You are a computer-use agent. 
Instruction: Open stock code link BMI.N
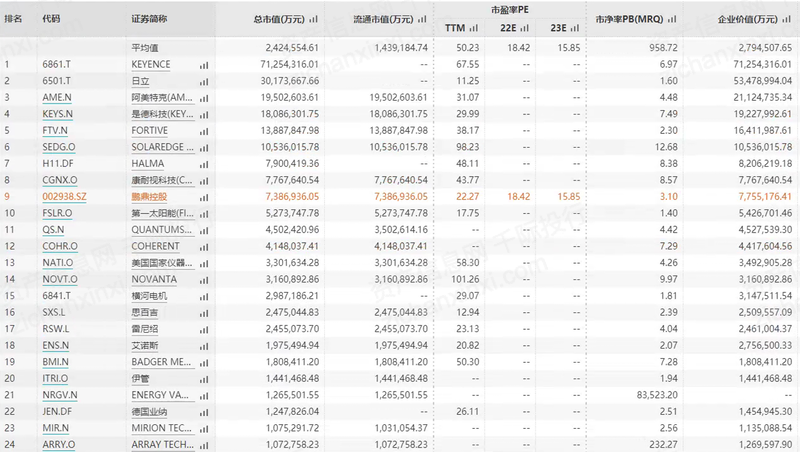click(x=55, y=362)
